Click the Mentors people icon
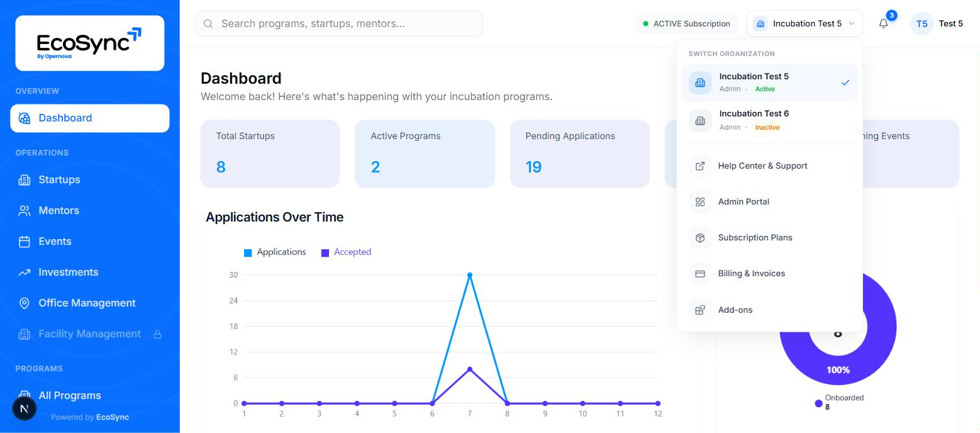The image size is (980, 433). (25, 211)
